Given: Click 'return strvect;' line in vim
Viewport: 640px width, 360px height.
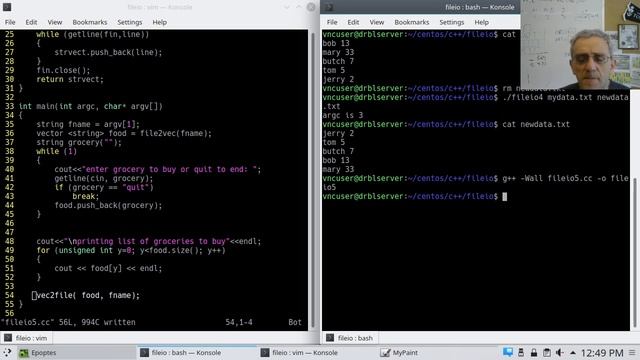Looking at the screenshot, I should tap(70, 79).
